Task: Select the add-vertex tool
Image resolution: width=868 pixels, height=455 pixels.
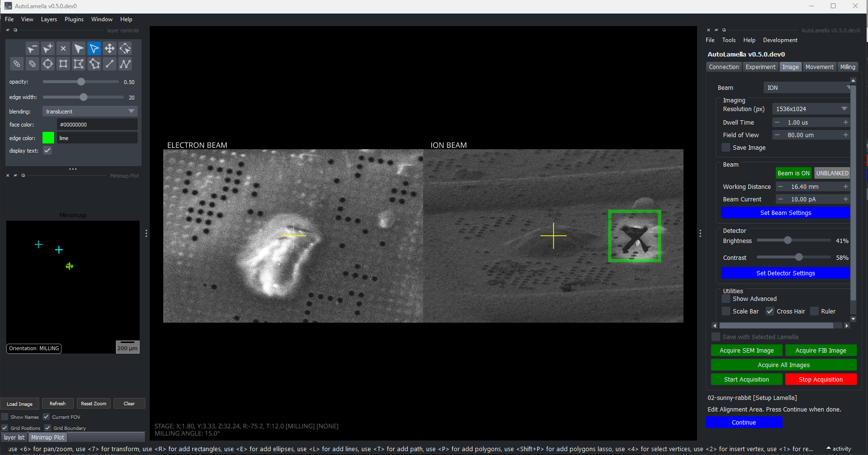Action: coord(48,48)
